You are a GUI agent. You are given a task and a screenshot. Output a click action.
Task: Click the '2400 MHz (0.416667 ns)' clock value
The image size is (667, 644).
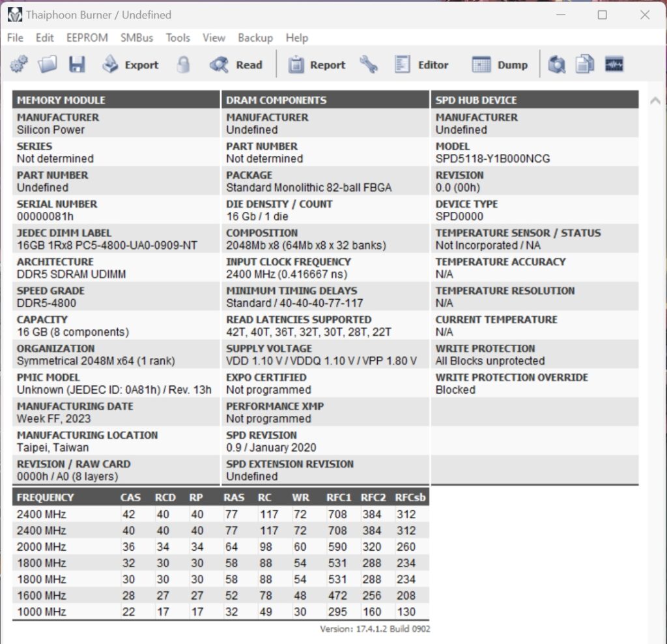pyautogui.click(x=287, y=274)
